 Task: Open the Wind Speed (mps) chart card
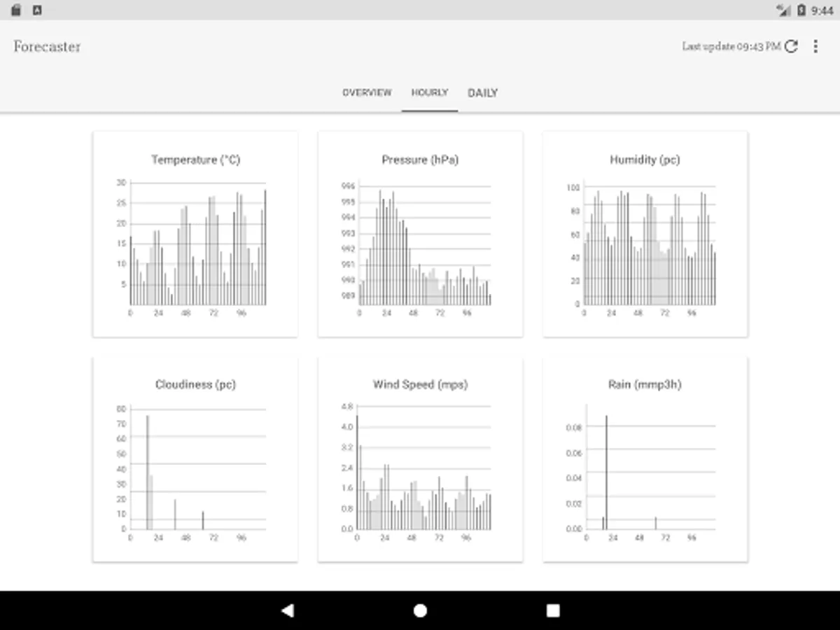point(420,459)
